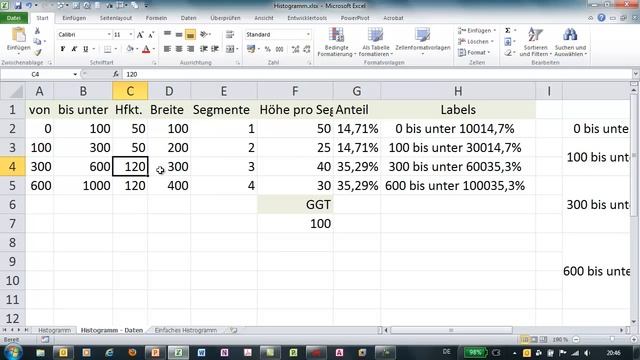Increase font size with the large A icon
The width and height of the screenshot is (640, 360).
coord(140,35)
